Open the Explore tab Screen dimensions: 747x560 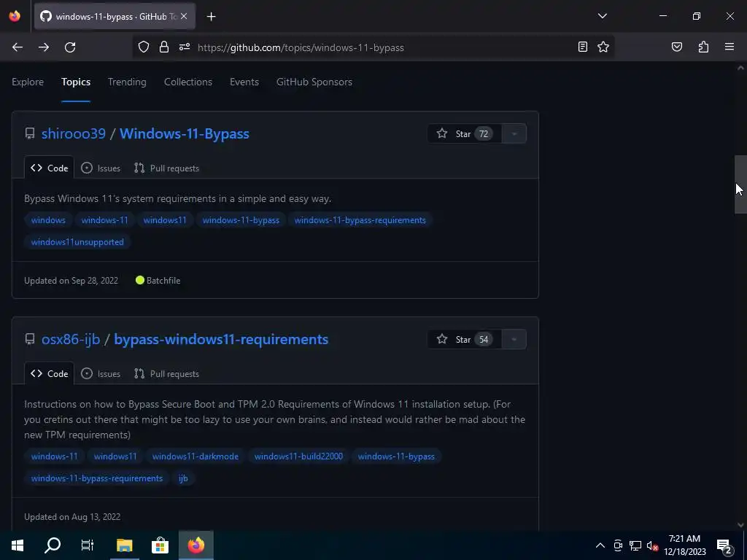click(x=28, y=82)
